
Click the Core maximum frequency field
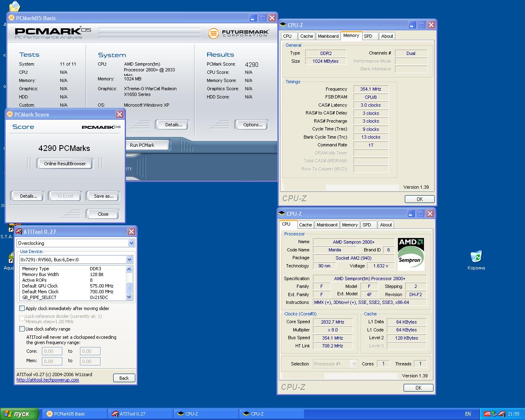click(x=90, y=351)
